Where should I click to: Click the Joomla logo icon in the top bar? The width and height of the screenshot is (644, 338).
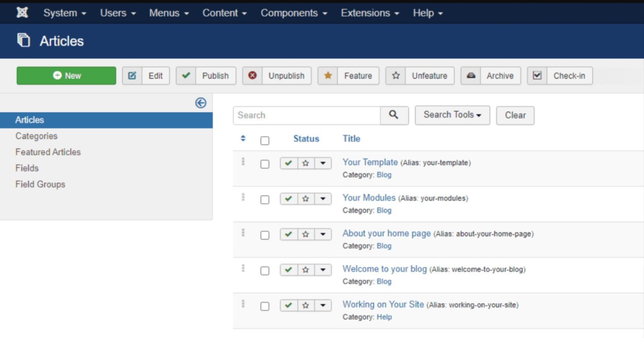(21, 12)
